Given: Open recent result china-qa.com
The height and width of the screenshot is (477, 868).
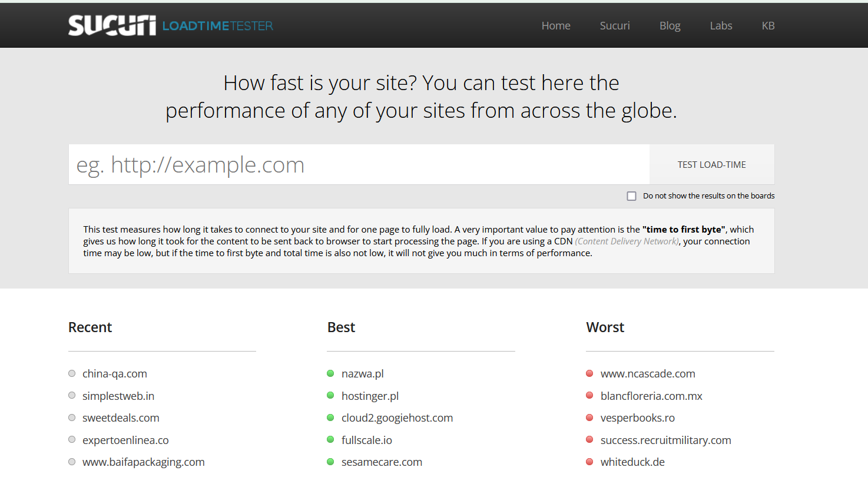Looking at the screenshot, I should click(115, 373).
